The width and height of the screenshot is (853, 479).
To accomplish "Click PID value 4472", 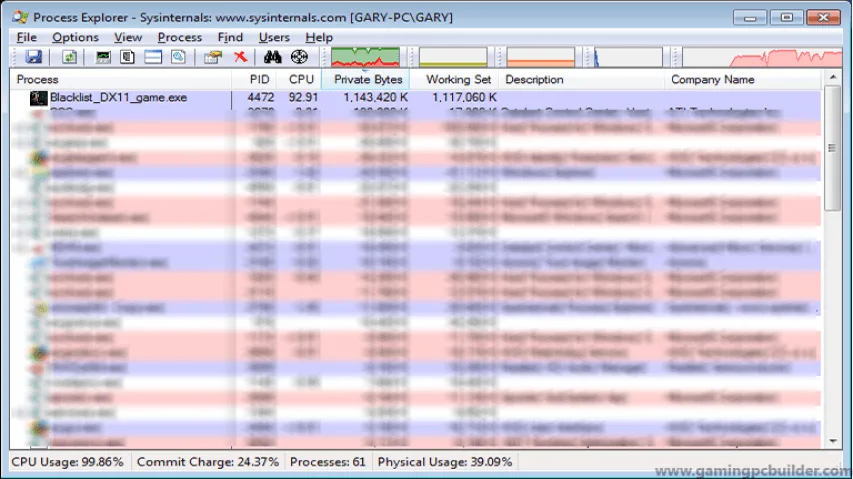I will 261,97.
